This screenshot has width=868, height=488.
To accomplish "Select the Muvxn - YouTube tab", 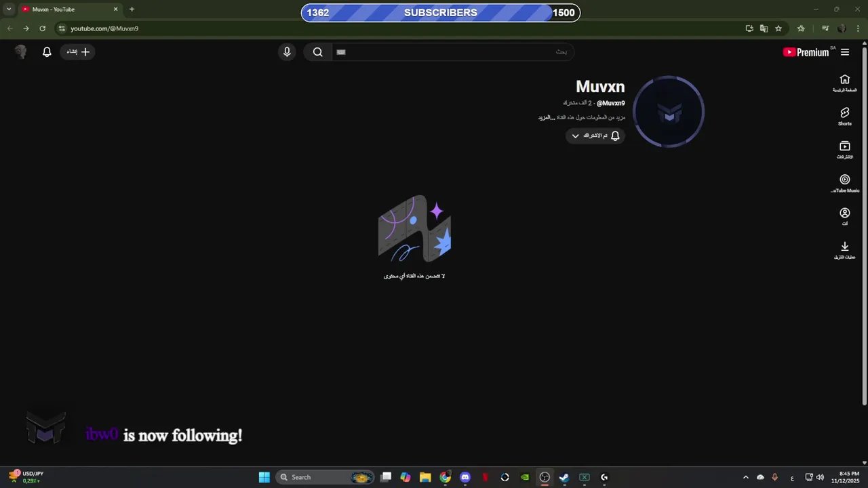I will point(69,9).
